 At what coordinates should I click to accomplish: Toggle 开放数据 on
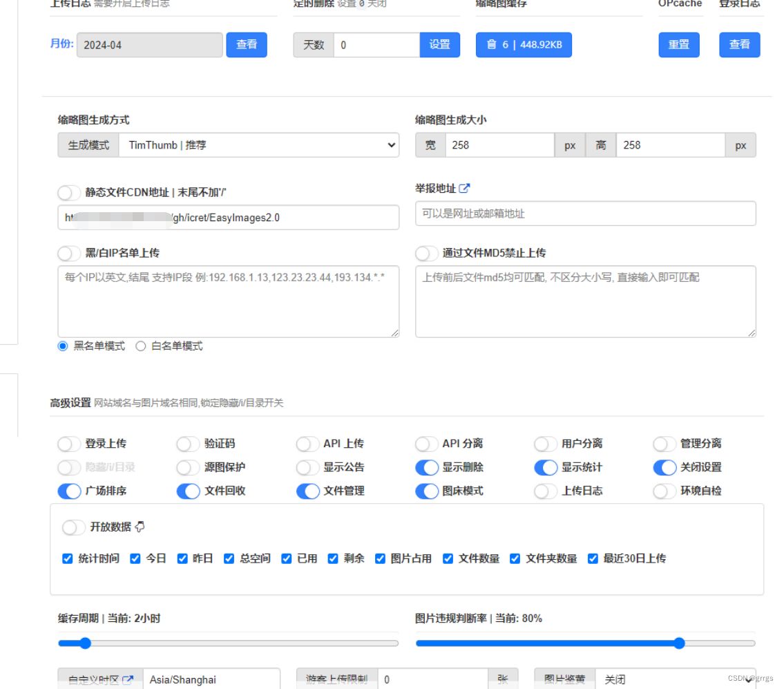74,527
